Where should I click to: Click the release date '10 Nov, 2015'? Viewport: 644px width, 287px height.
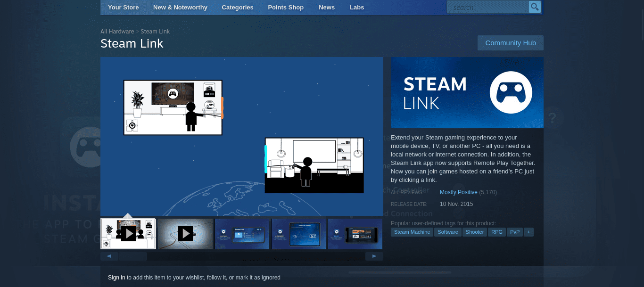click(x=456, y=204)
